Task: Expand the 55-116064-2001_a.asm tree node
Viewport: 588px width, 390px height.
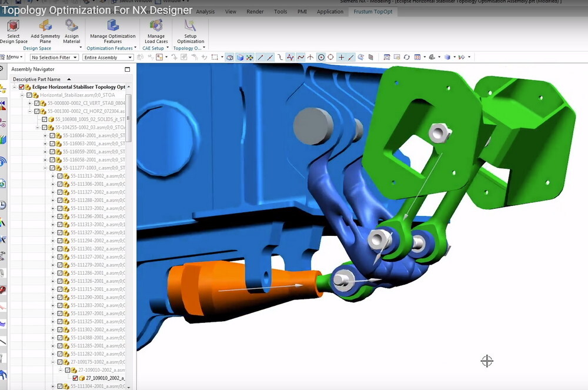Action: [x=45, y=137]
